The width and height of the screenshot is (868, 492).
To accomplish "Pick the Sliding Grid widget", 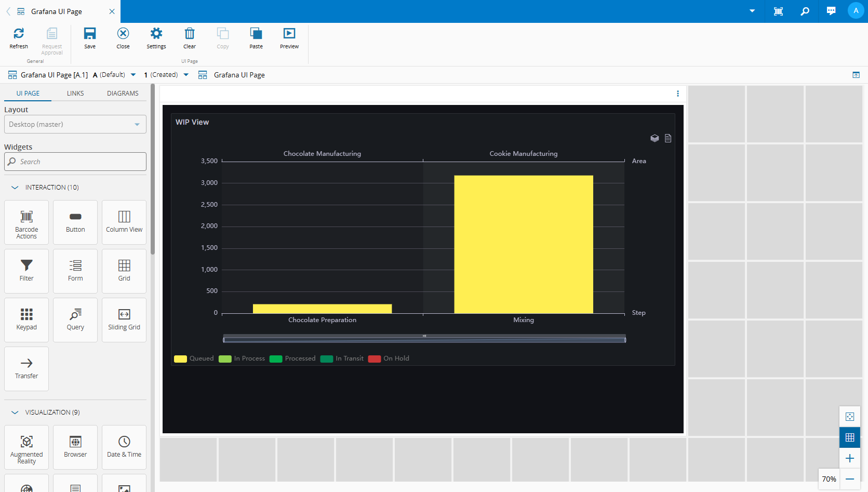I will [124, 320].
